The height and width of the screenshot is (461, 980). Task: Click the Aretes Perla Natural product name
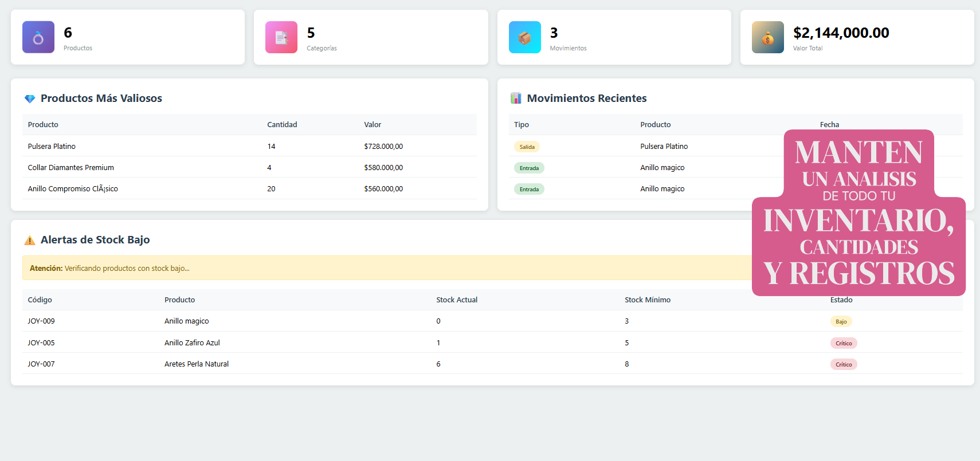tap(197, 364)
